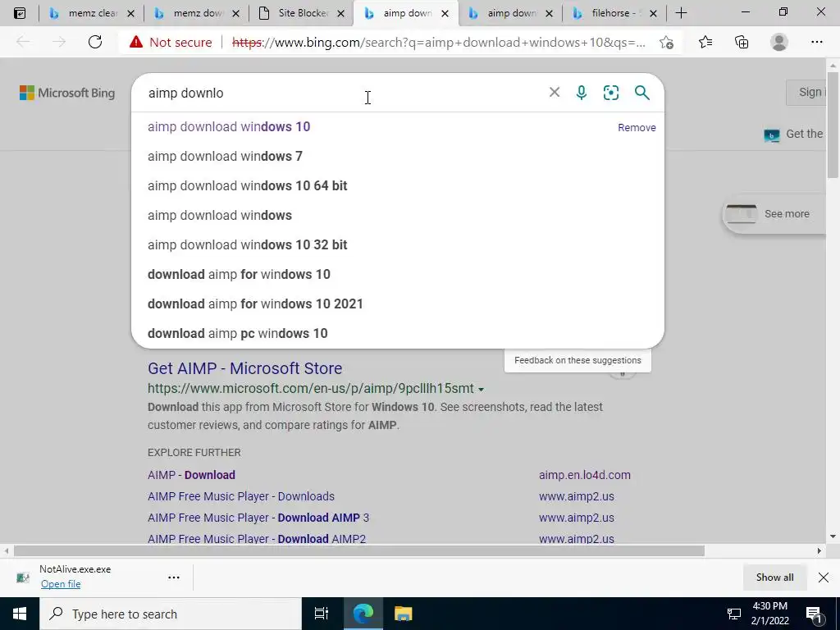This screenshot has height=630, width=840.
Task: Clear the Bing search box text
Action: 555,93
